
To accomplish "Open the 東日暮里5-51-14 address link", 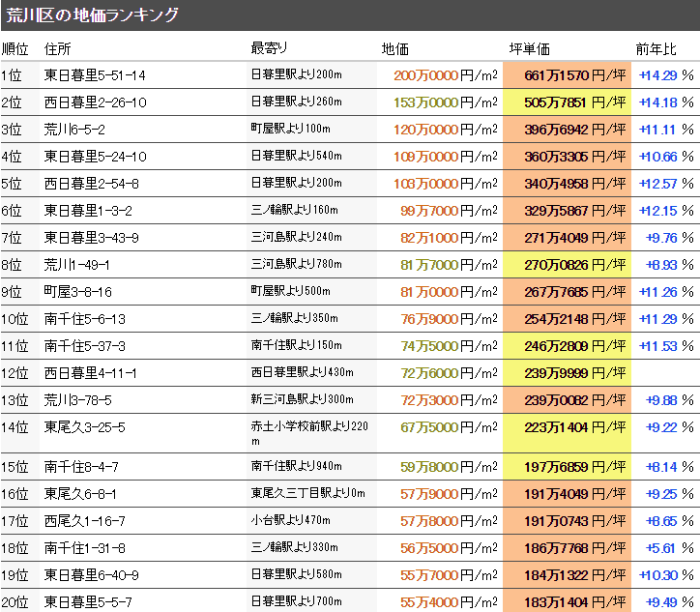I will [x=95, y=75].
